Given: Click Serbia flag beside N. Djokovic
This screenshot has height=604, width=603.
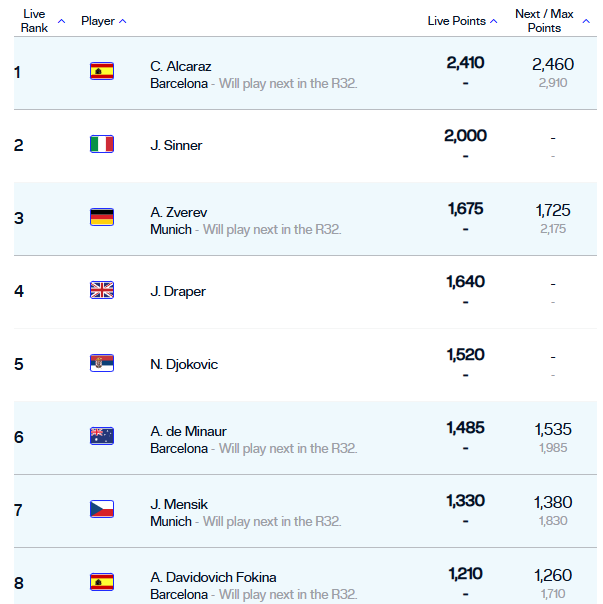Looking at the screenshot, I should click(x=101, y=363).
